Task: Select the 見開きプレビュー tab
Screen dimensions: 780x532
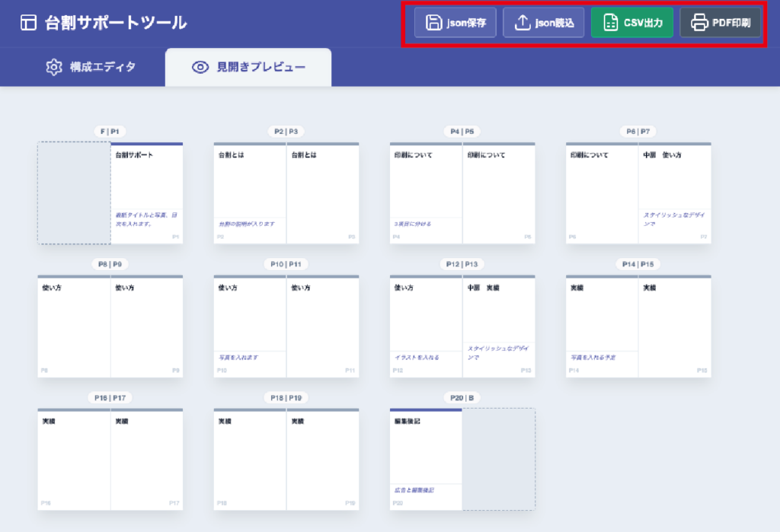Action: [248, 68]
